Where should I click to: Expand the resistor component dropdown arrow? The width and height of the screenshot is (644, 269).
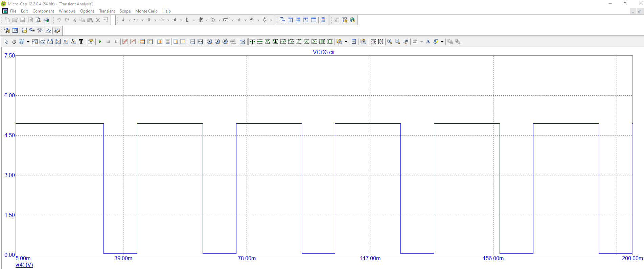(142, 20)
